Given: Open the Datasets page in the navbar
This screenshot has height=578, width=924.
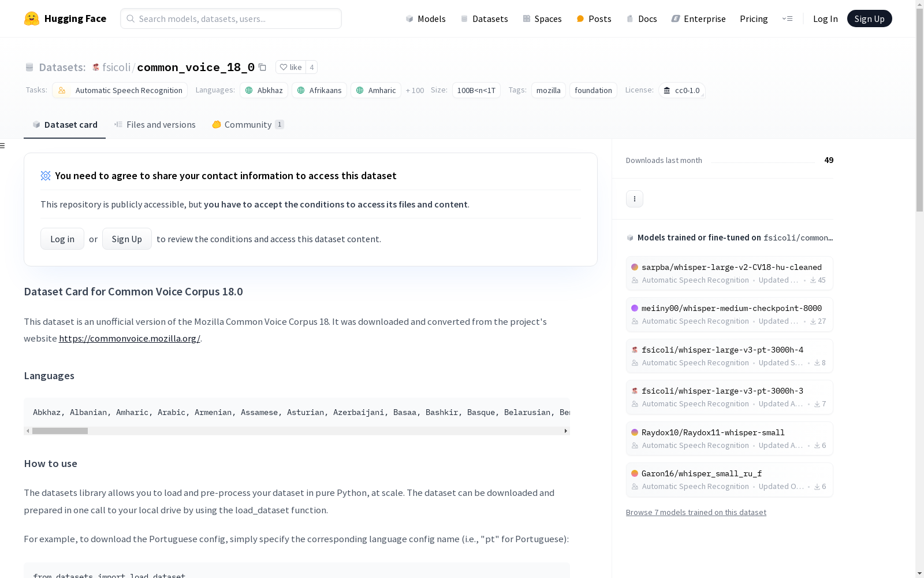Looking at the screenshot, I should tap(484, 18).
